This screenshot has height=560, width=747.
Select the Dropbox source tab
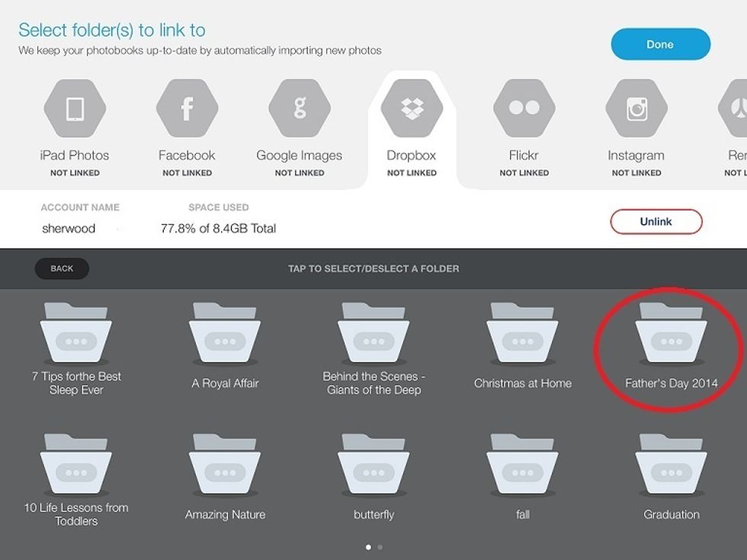pos(412,109)
